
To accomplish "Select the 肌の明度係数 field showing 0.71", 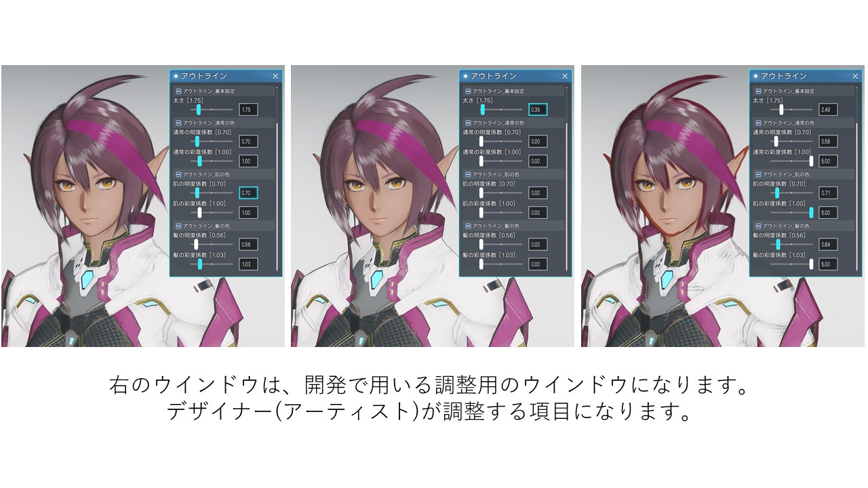I will tap(827, 193).
